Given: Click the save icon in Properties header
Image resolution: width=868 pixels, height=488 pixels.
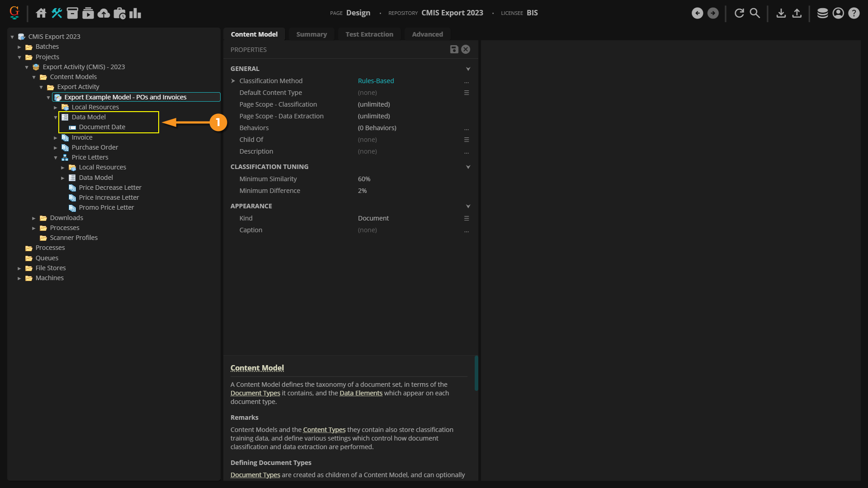Looking at the screenshot, I should pyautogui.click(x=454, y=49).
